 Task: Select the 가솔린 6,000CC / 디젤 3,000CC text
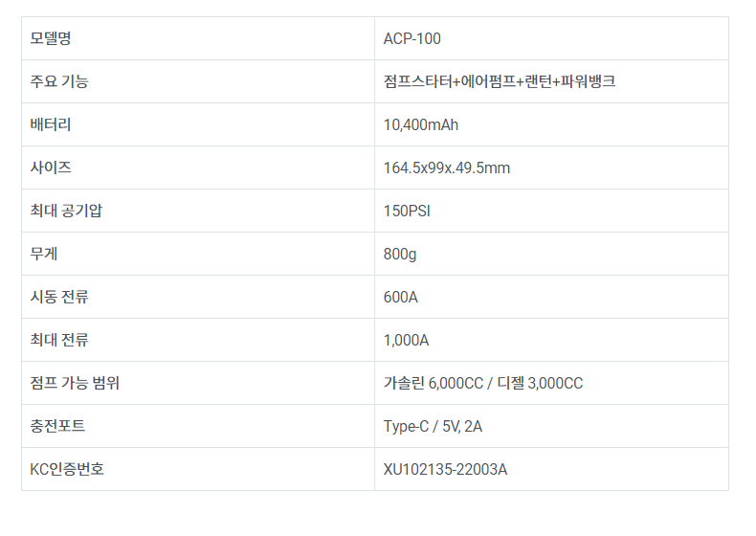tap(483, 383)
